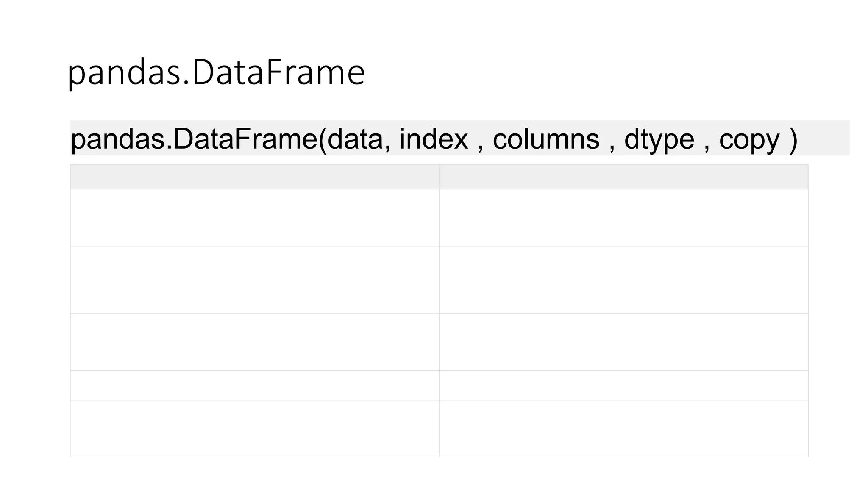Select the first body row's right cell

[x=623, y=217]
